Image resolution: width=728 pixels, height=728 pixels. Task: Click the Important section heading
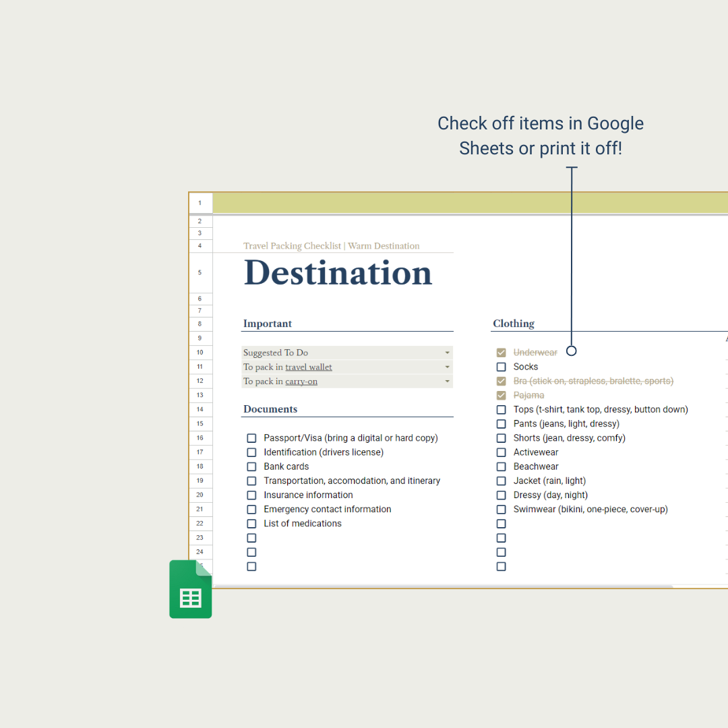pyautogui.click(x=268, y=324)
